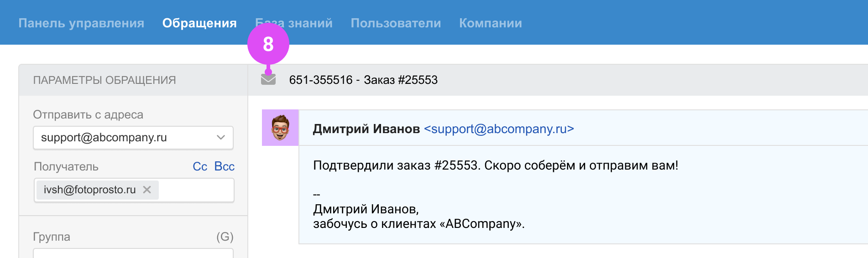This screenshot has width=868, height=258.
Task: Click the Cc link
Action: [x=200, y=166]
